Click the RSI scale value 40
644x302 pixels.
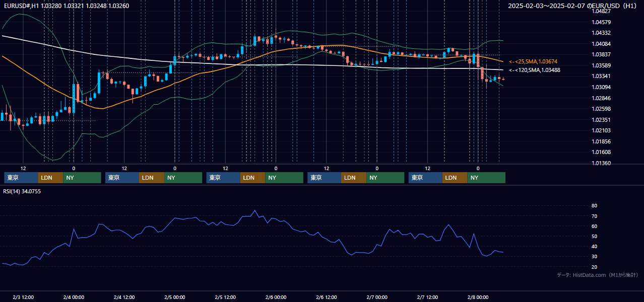tap(595, 246)
